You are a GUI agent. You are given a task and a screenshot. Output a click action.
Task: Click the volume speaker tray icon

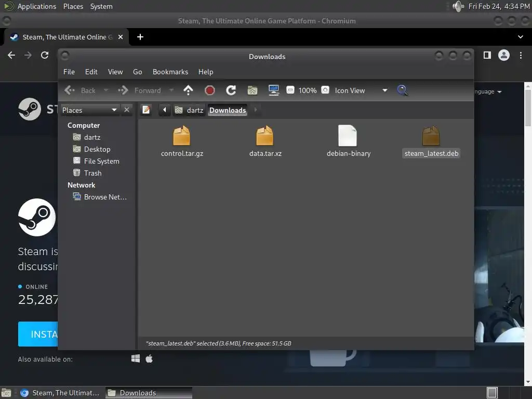pos(458,6)
